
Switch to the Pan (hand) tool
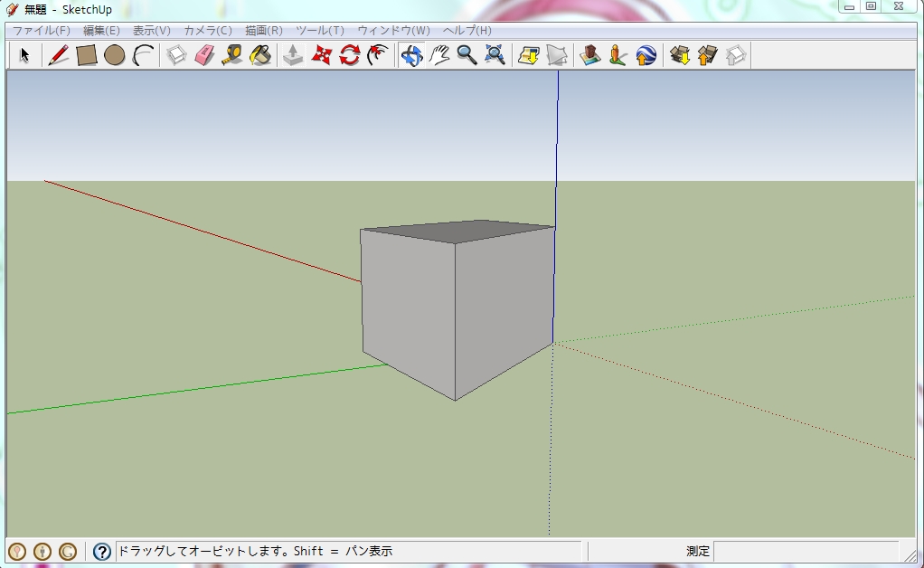[x=439, y=55]
